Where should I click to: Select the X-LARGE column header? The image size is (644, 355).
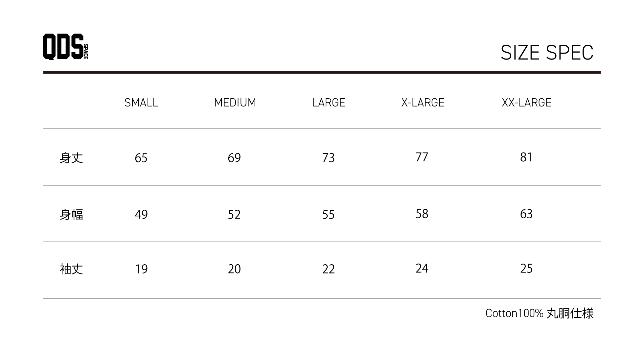point(423,103)
